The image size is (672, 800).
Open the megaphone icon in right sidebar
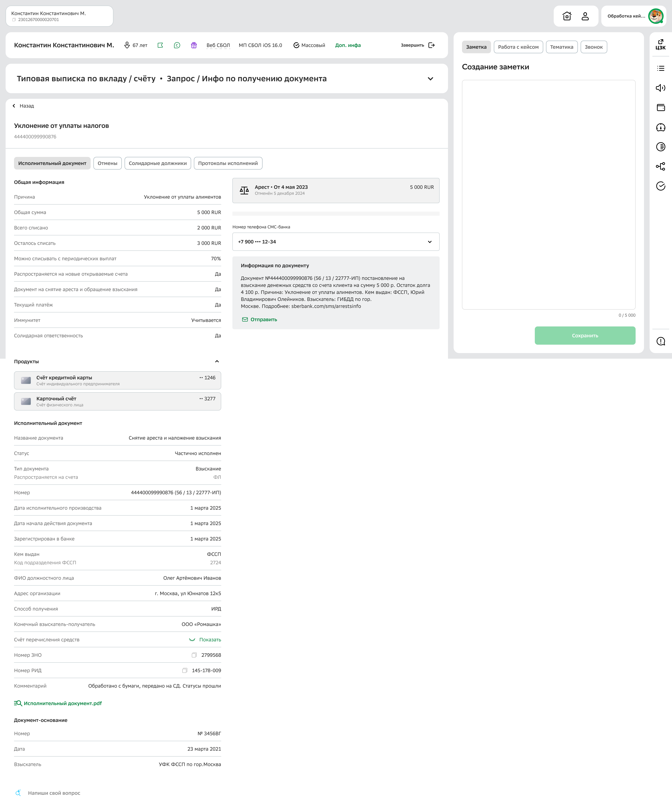tap(661, 88)
